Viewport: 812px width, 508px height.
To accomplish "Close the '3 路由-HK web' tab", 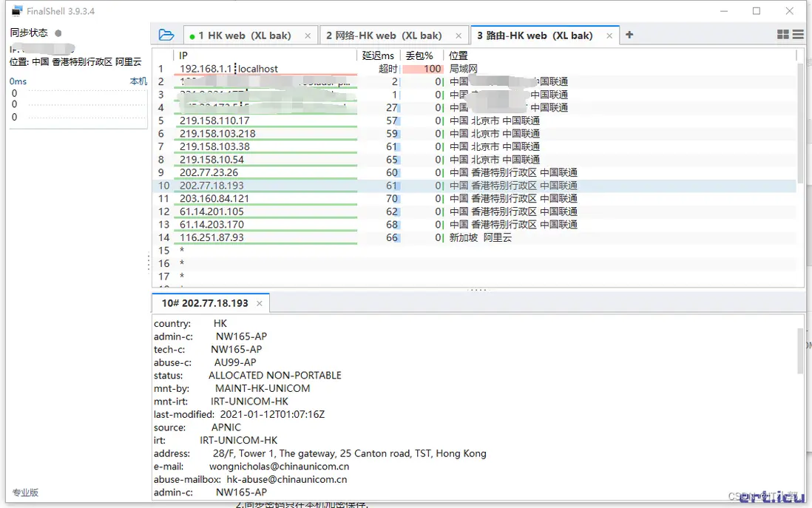I will (x=609, y=35).
